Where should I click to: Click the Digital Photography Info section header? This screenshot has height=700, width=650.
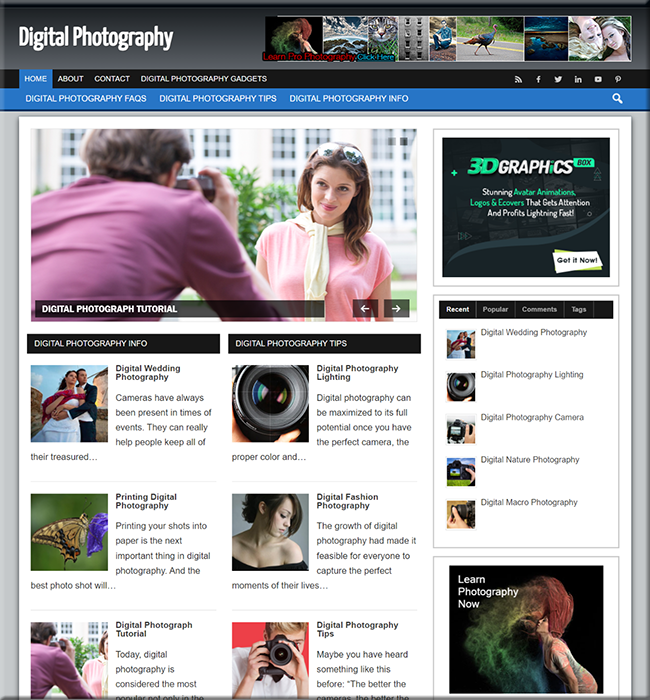tap(123, 344)
